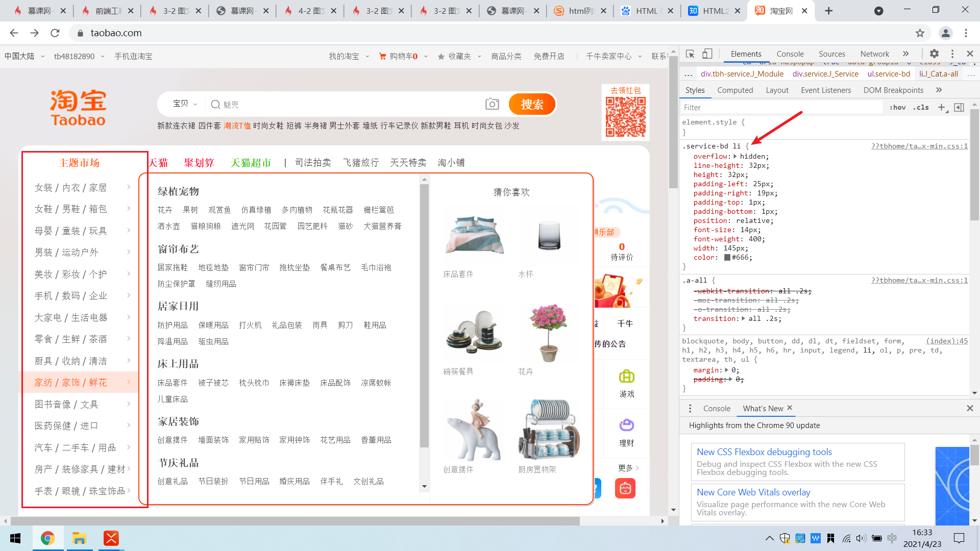Toggle the .cls class editor button
980x551 pixels.
pyautogui.click(x=921, y=107)
